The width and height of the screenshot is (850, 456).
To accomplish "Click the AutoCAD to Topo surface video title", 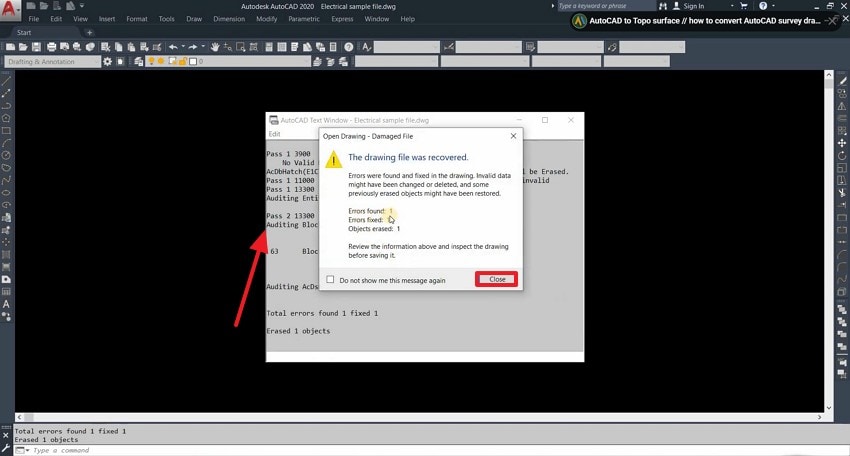I will pos(705,21).
